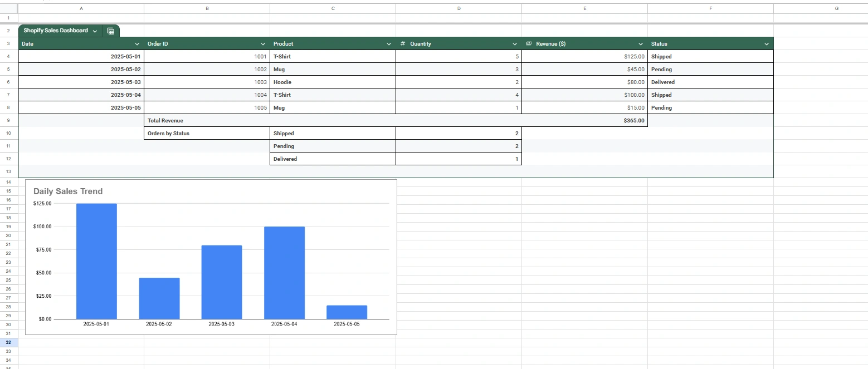This screenshot has width=868, height=369.
Task: Select the Shipped cell in the status summary
Action: 333,134
